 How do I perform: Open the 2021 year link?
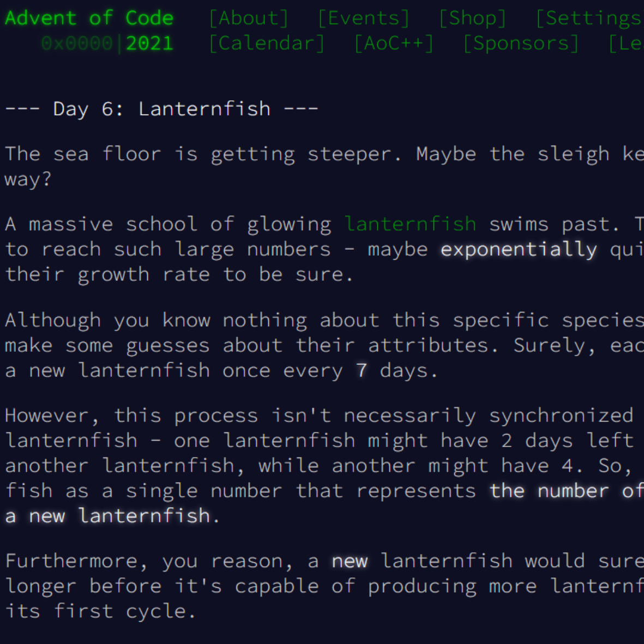click(149, 43)
